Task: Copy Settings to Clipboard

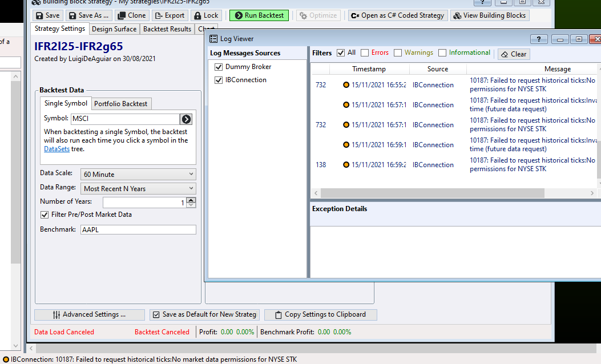Action: click(x=320, y=314)
